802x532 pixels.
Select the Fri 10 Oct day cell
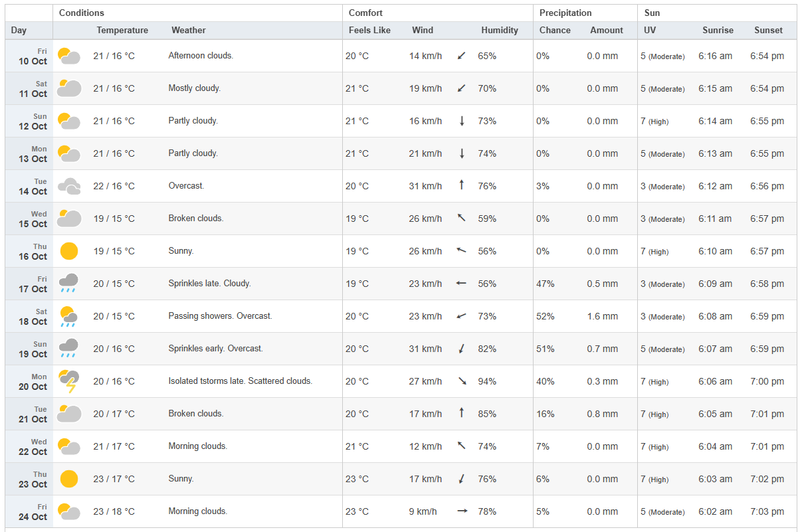[30, 56]
